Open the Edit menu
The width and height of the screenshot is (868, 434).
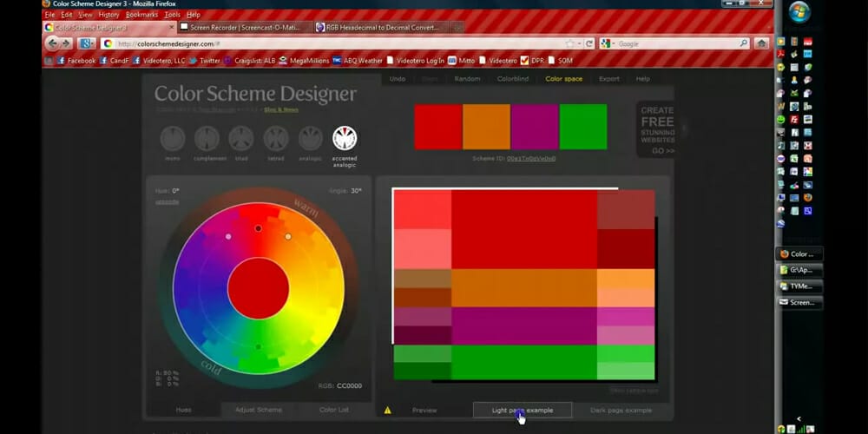(x=67, y=15)
